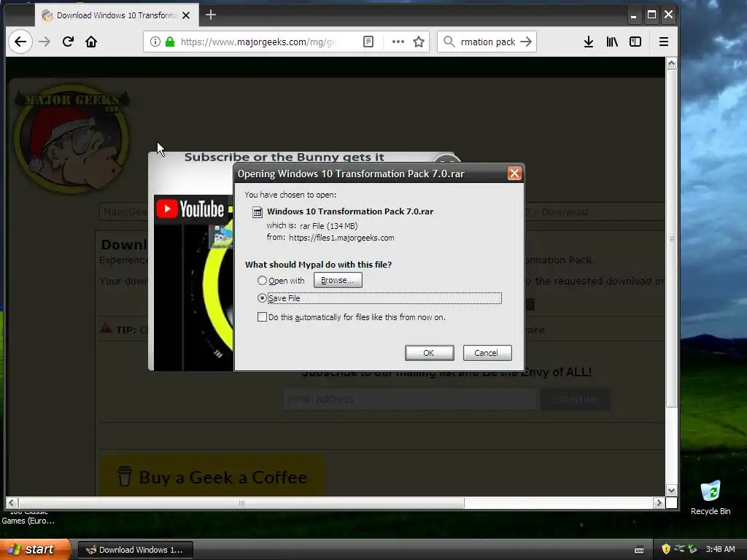Click the horizontal scrollbar left arrow
Viewport: 747px width, 560px height.
(12, 503)
